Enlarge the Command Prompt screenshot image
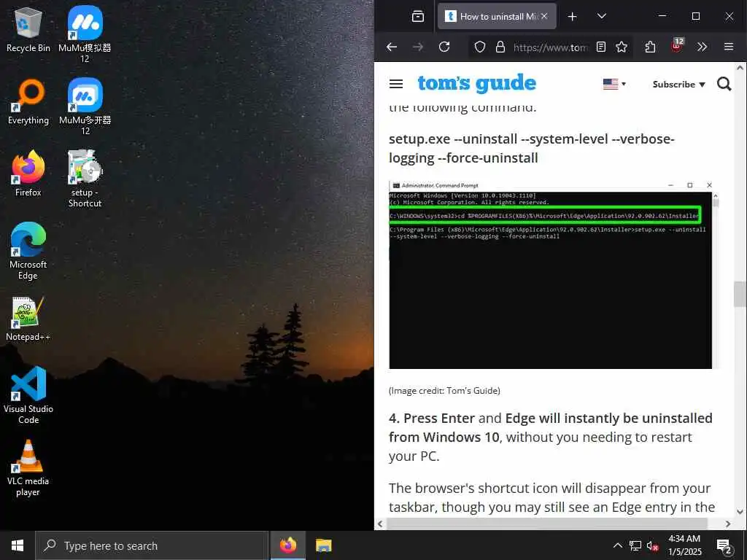Image resolution: width=747 pixels, height=560 pixels. click(553, 275)
